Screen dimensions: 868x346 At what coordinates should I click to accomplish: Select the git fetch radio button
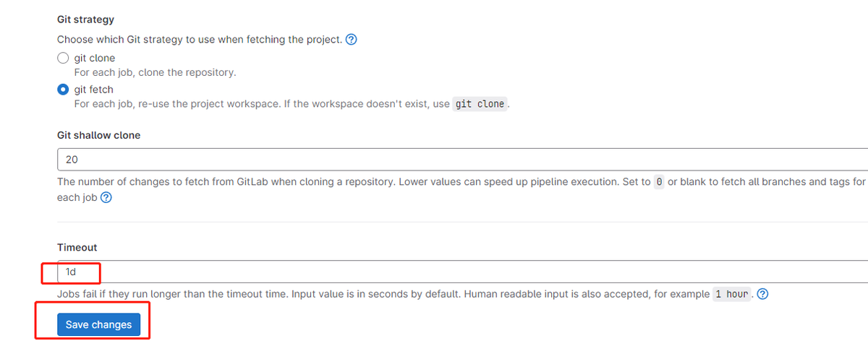coord(63,90)
